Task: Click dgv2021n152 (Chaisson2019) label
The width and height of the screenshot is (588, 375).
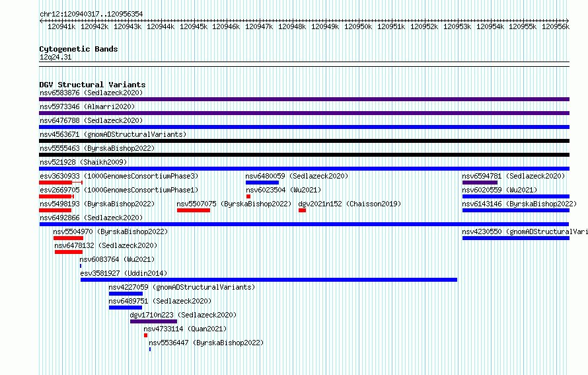Action: (x=349, y=204)
